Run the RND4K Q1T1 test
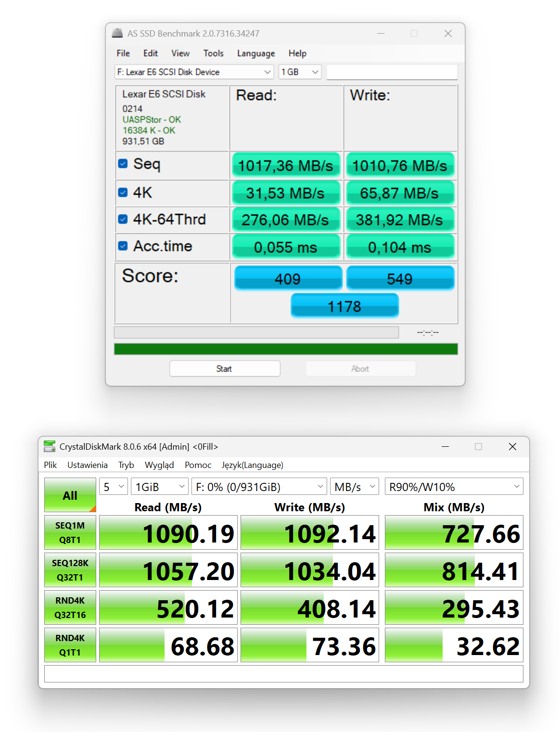The image size is (560, 732). 70,645
